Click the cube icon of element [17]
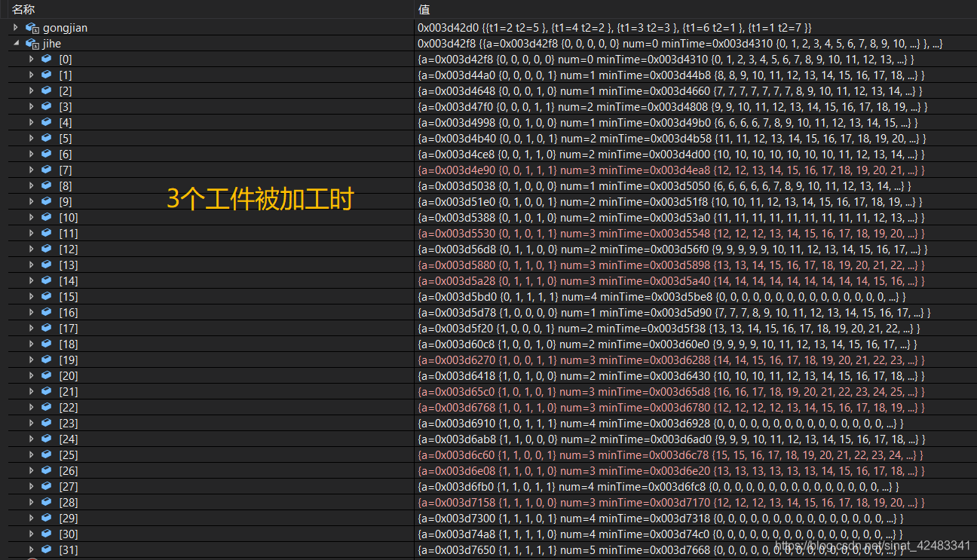The image size is (977, 560). pyautogui.click(x=47, y=328)
